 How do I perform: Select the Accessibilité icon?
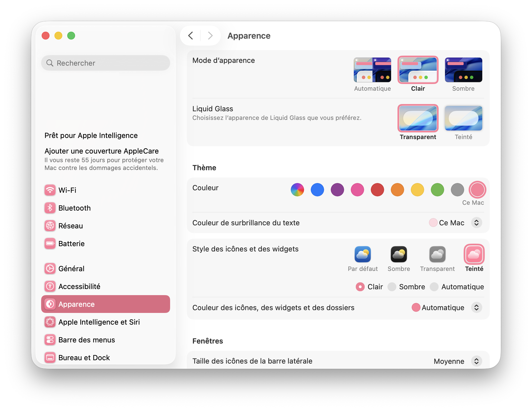point(50,286)
